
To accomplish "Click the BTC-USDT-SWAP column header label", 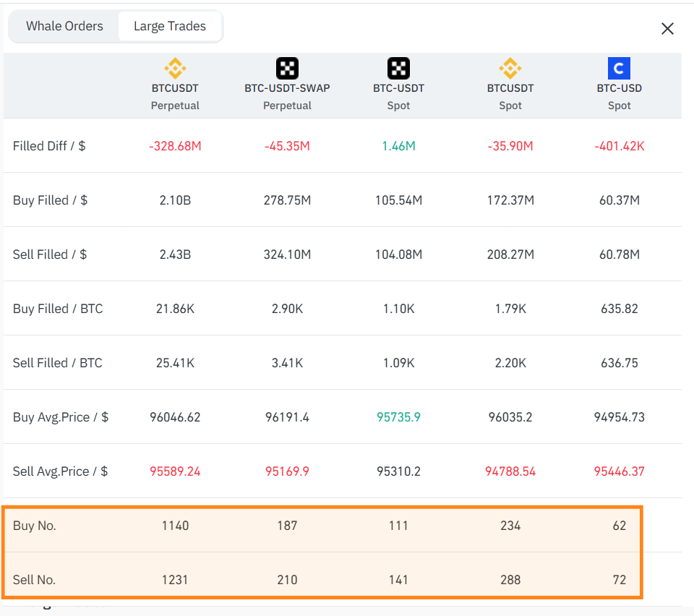I will pos(287,88).
